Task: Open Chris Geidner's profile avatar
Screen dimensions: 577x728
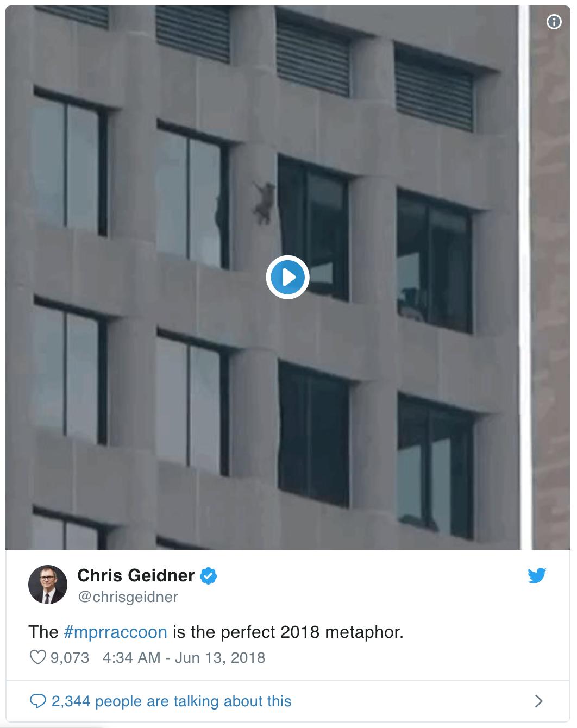Action: pyautogui.click(x=47, y=585)
